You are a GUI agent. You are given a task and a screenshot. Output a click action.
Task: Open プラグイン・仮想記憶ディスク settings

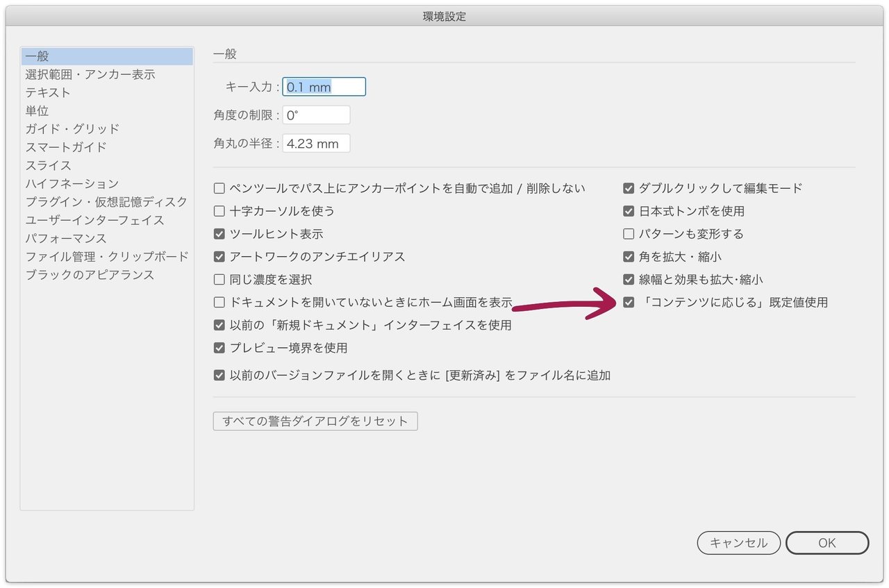click(x=107, y=202)
